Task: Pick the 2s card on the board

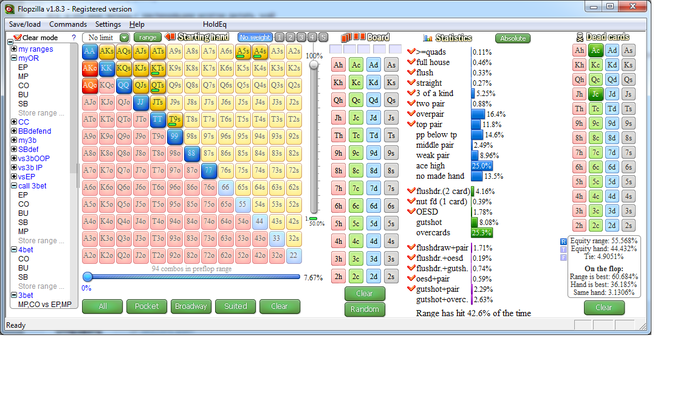Action: point(391,276)
